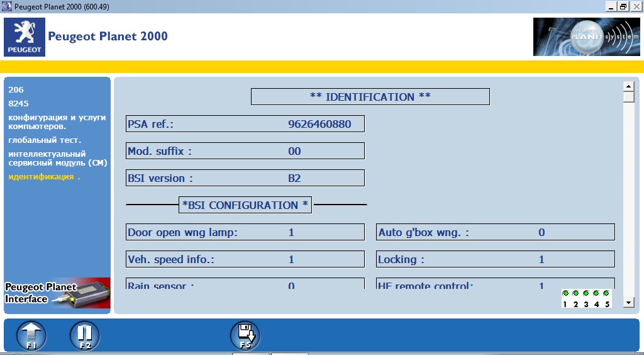The image size is (644, 355).
Task: Select the 8245 entry in sidebar
Action: 18,103
